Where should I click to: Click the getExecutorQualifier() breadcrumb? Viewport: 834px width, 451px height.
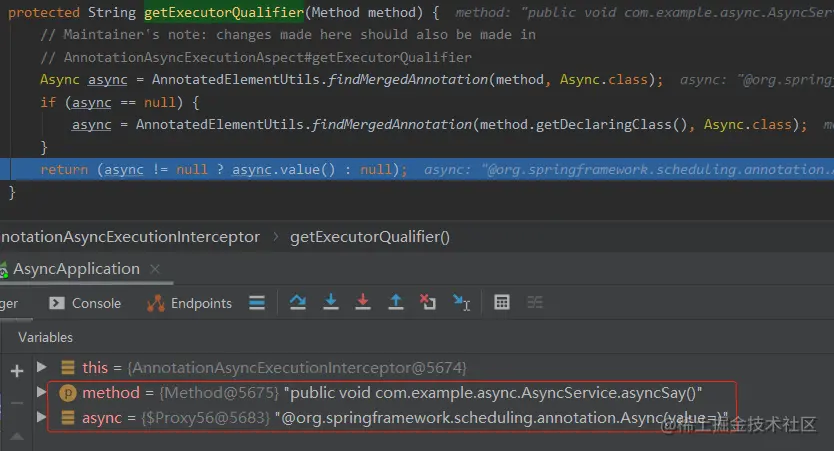click(x=370, y=237)
